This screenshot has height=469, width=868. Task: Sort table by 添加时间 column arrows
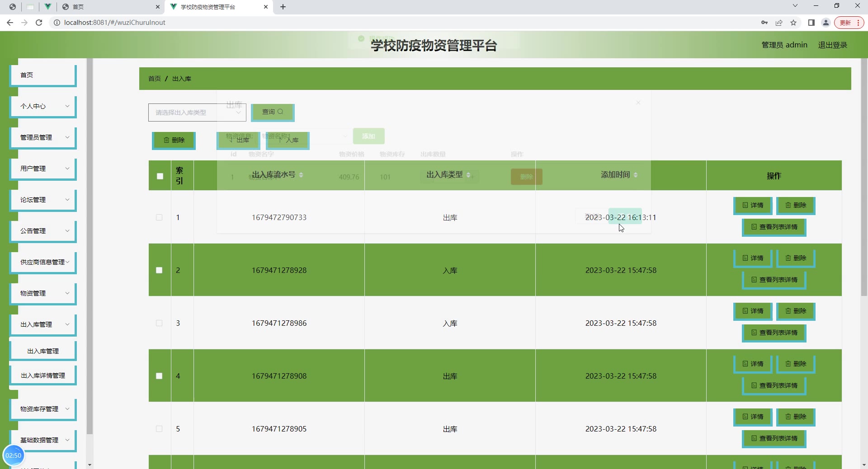636,175
